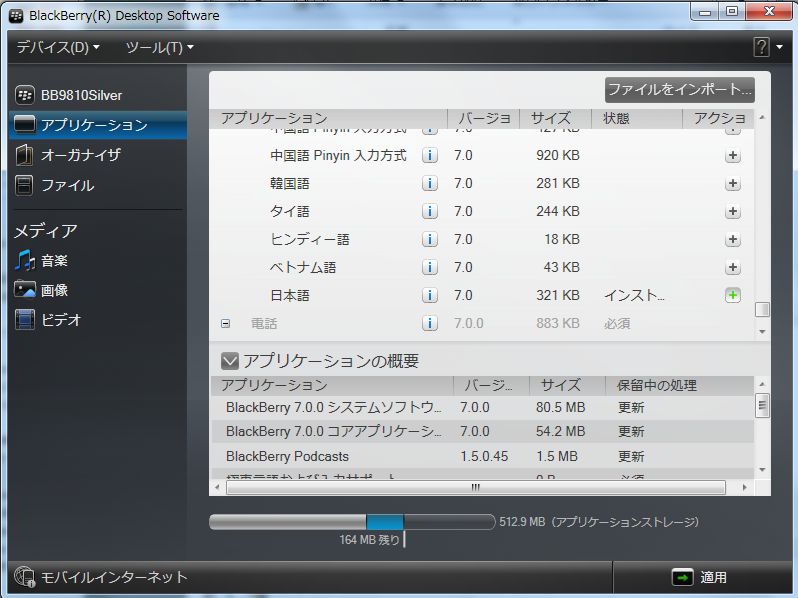Image resolution: width=798 pixels, height=598 pixels.
Task: Click the summary horizontal scrollbar thumb
Action: pos(476,488)
